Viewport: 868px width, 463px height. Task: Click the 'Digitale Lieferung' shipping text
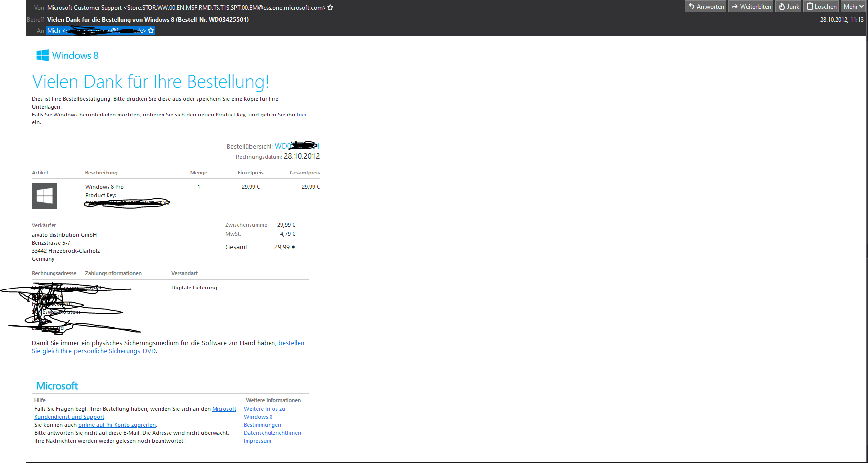click(x=194, y=288)
